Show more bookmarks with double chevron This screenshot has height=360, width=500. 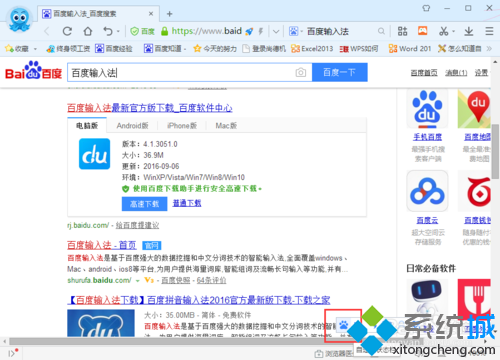click(489, 49)
